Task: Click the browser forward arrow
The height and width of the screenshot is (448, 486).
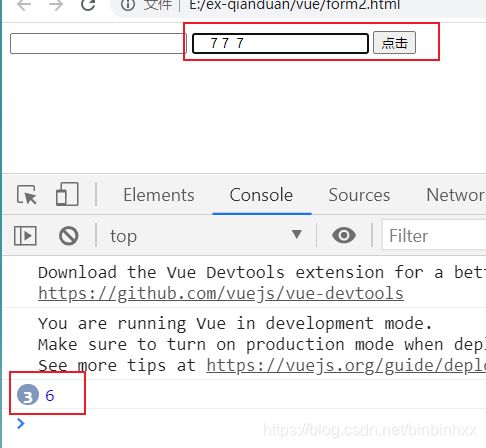Action: (56, 5)
